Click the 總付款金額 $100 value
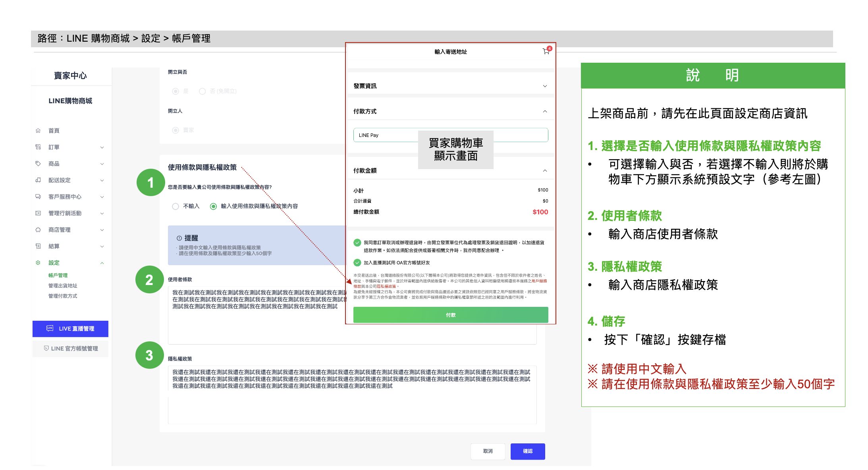 pyautogui.click(x=540, y=212)
